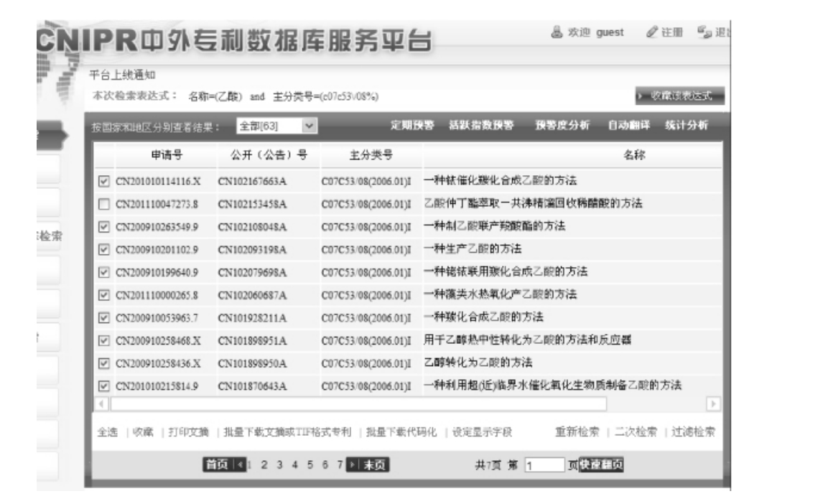Uncheck the box for CN200910258436.X

[x=104, y=363]
